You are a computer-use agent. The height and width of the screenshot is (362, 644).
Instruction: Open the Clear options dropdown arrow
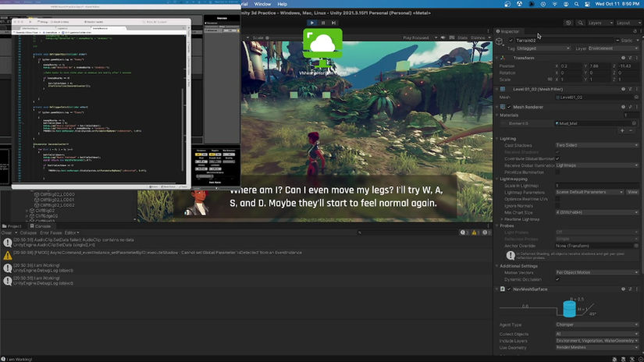pyautogui.click(x=16, y=232)
